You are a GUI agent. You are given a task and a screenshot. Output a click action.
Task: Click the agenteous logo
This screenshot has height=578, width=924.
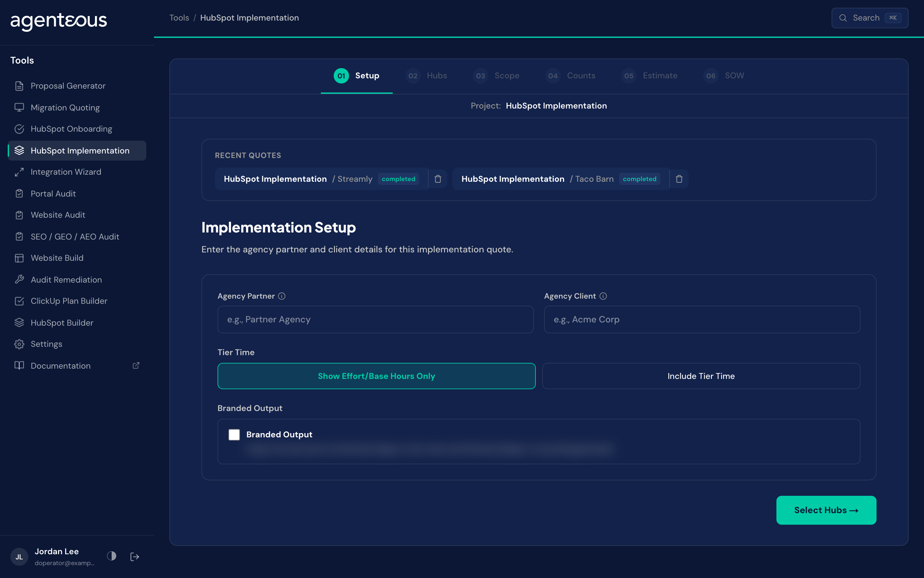click(58, 22)
